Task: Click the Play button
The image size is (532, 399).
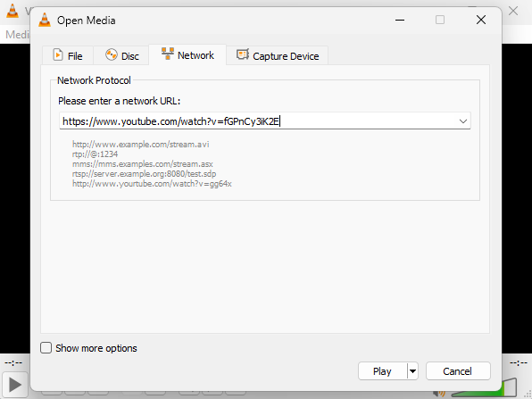Action: [382, 371]
